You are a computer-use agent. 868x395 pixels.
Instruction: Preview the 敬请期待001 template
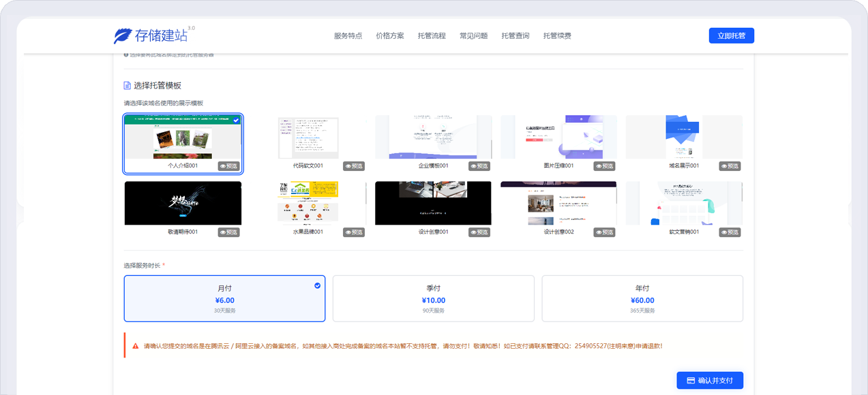228,232
